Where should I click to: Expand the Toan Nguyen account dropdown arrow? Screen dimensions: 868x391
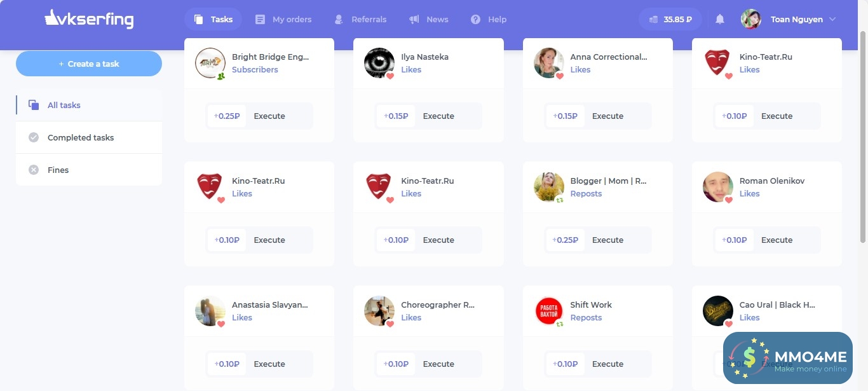click(x=832, y=19)
